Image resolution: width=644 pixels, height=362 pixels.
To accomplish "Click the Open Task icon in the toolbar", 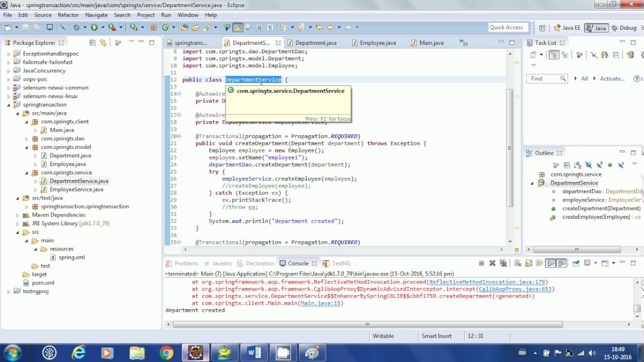I will point(194,28).
